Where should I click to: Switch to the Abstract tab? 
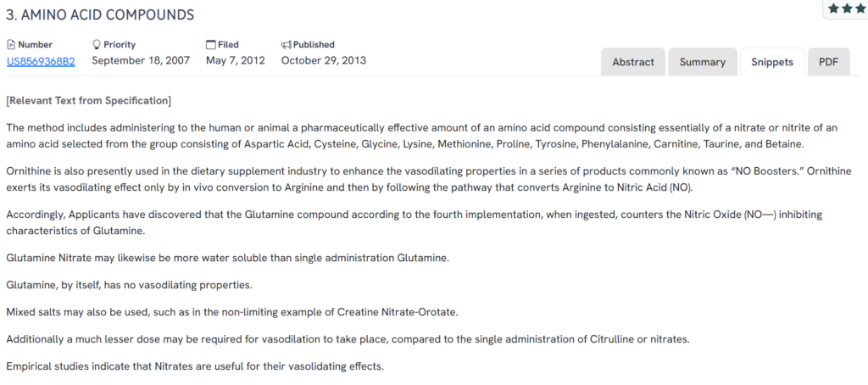[633, 62]
